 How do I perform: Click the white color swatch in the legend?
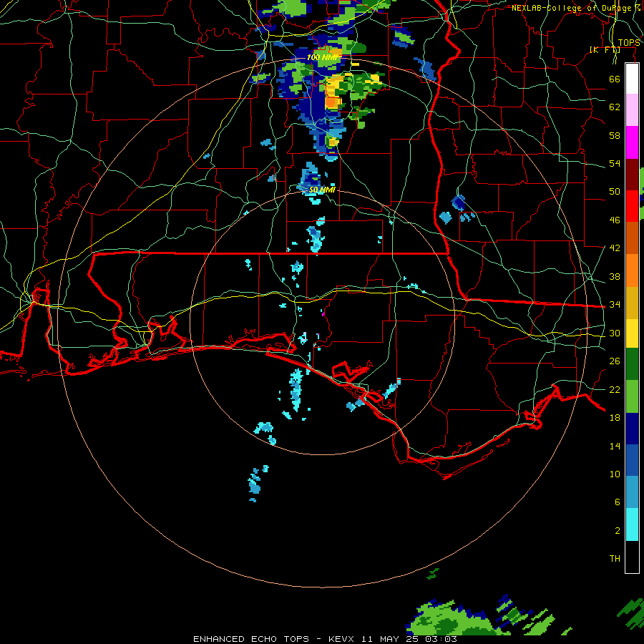(632, 79)
